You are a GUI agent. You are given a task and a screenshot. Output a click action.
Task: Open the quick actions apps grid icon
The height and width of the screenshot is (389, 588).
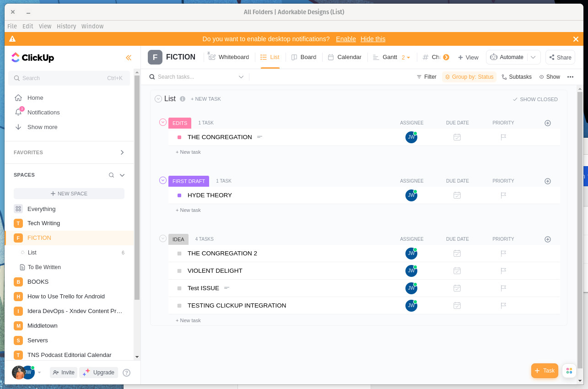[x=569, y=371]
